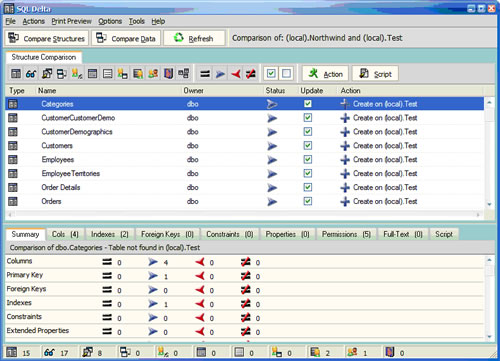The width and height of the screenshot is (500, 361).
Task: Click the table type icon for Employees row
Action: pos(13,160)
